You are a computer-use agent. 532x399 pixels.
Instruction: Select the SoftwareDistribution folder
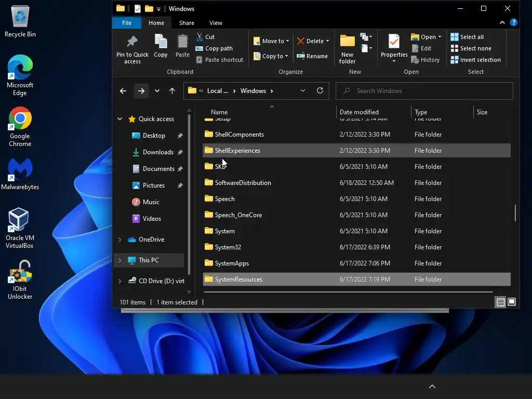coord(356,182)
